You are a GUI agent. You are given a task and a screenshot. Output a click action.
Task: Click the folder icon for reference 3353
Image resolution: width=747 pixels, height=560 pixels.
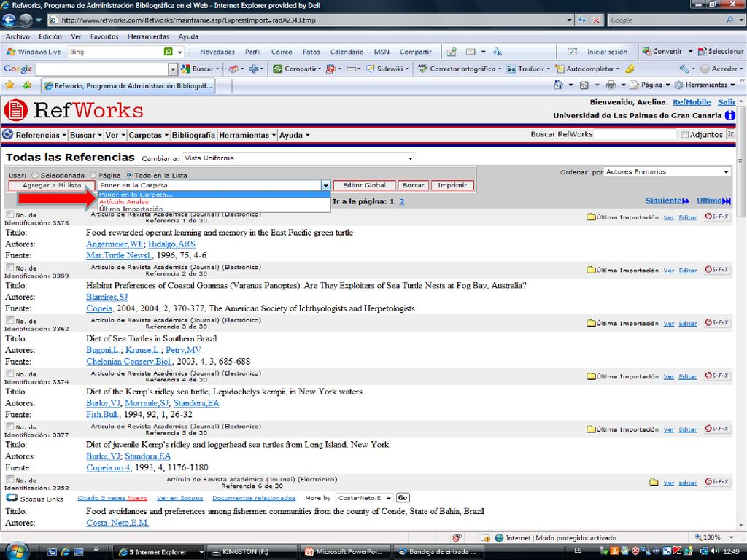(654, 483)
